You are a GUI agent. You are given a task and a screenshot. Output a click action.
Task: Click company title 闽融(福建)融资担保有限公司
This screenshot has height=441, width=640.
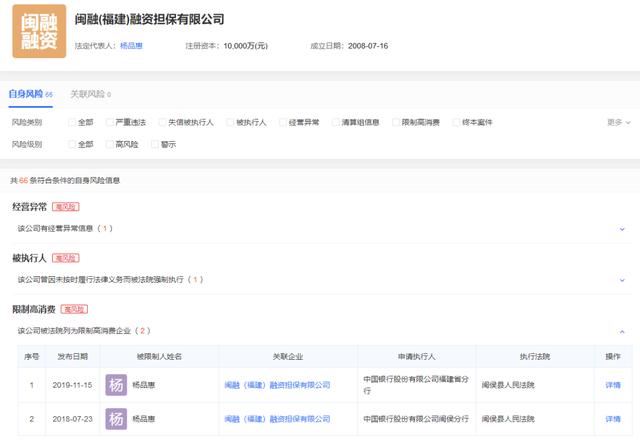[x=149, y=19]
